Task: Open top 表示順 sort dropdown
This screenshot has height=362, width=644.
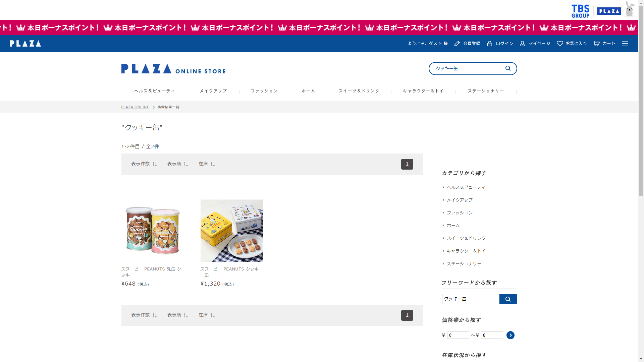Action: 177,164
